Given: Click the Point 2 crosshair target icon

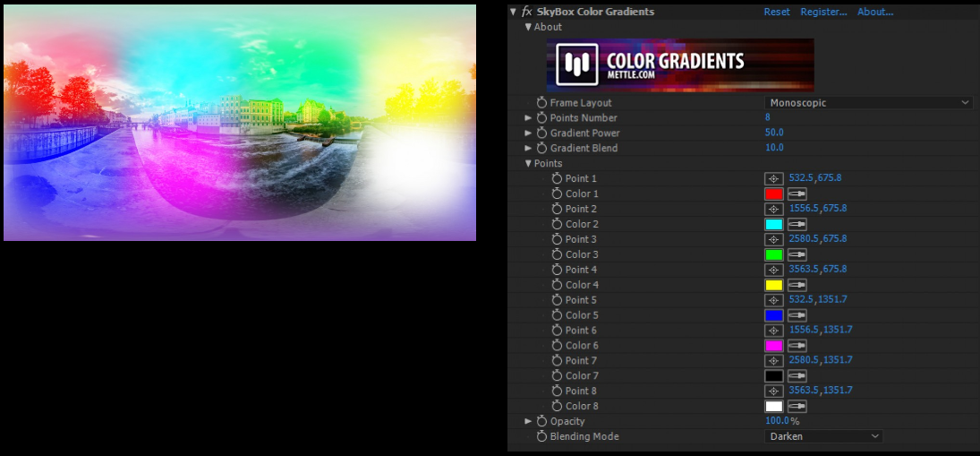Looking at the screenshot, I should [774, 209].
